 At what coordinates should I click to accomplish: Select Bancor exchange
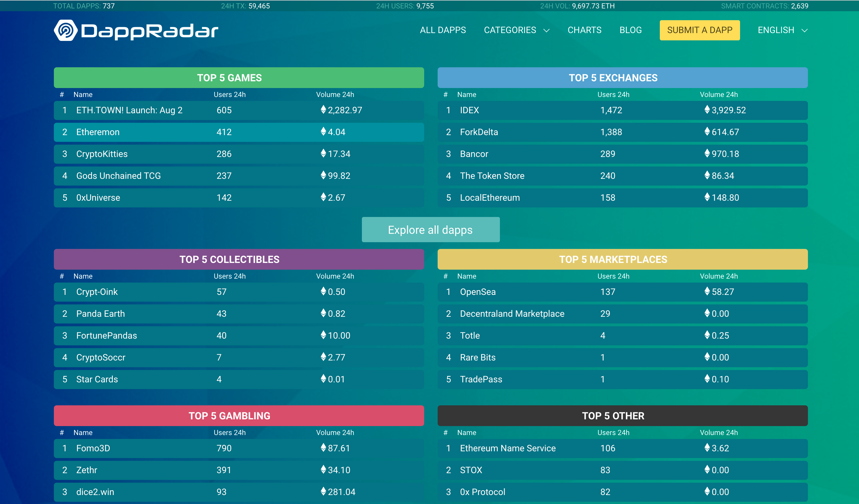(623, 154)
